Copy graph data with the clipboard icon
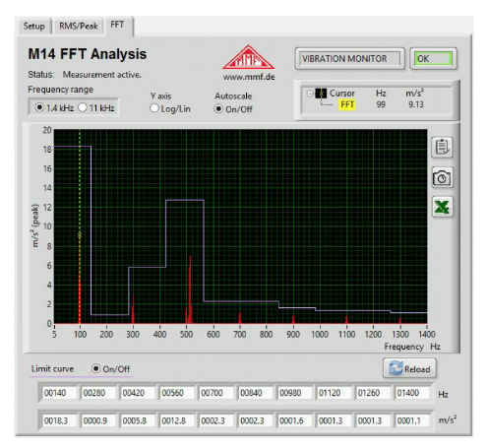The height and width of the screenshot is (448, 488). coord(442,148)
